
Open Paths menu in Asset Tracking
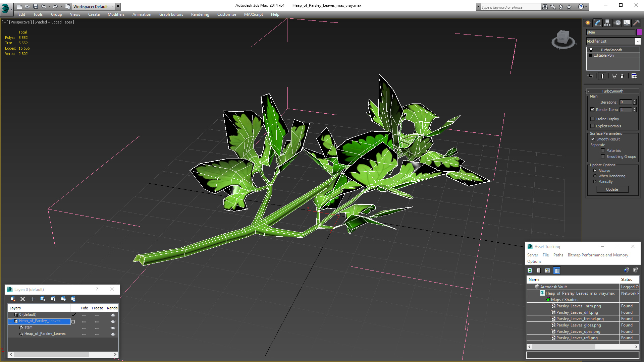point(558,255)
